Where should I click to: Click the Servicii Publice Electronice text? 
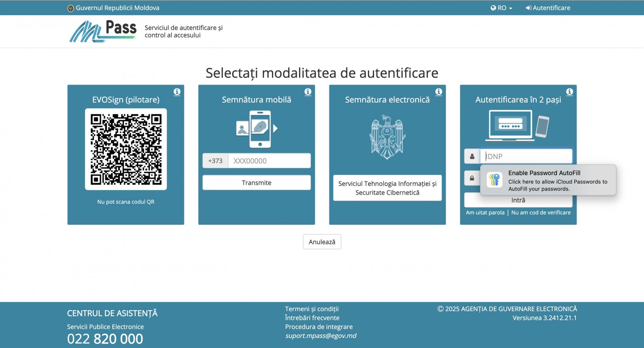pos(105,327)
